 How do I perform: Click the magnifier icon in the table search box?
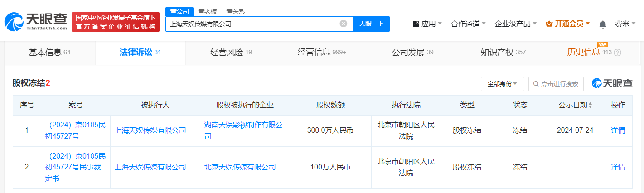pos(537,84)
